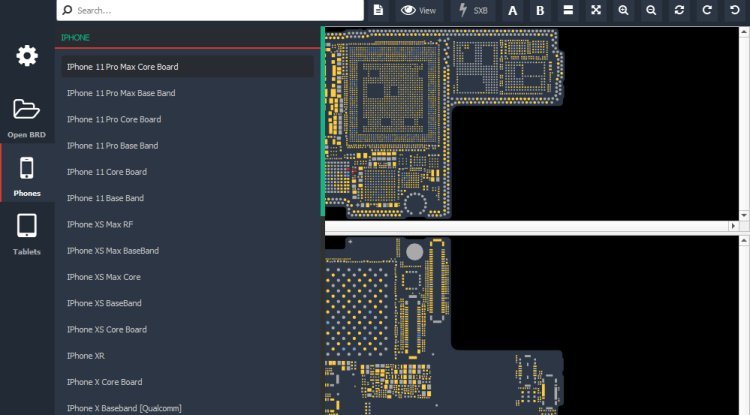Click the refresh sync arrows icon

point(679,10)
